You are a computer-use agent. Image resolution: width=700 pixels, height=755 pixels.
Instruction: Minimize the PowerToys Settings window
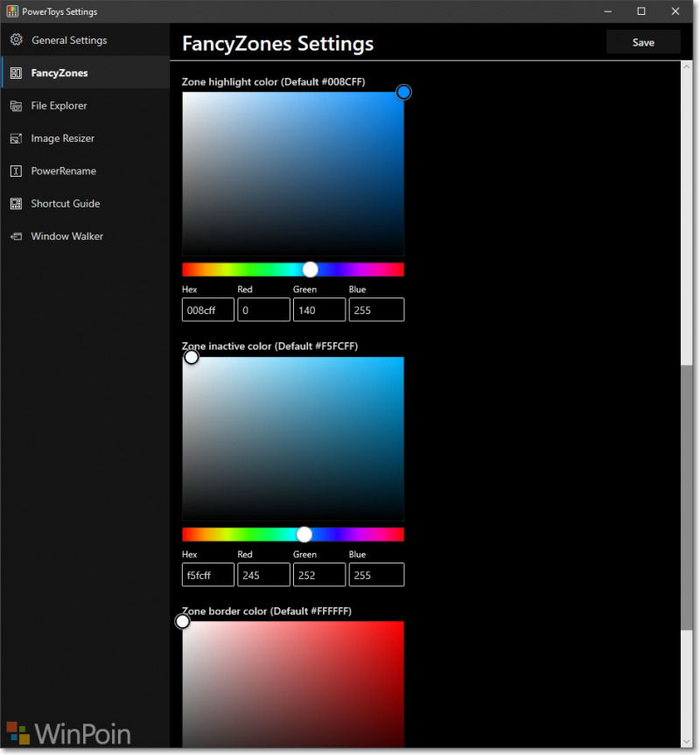(x=608, y=11)
